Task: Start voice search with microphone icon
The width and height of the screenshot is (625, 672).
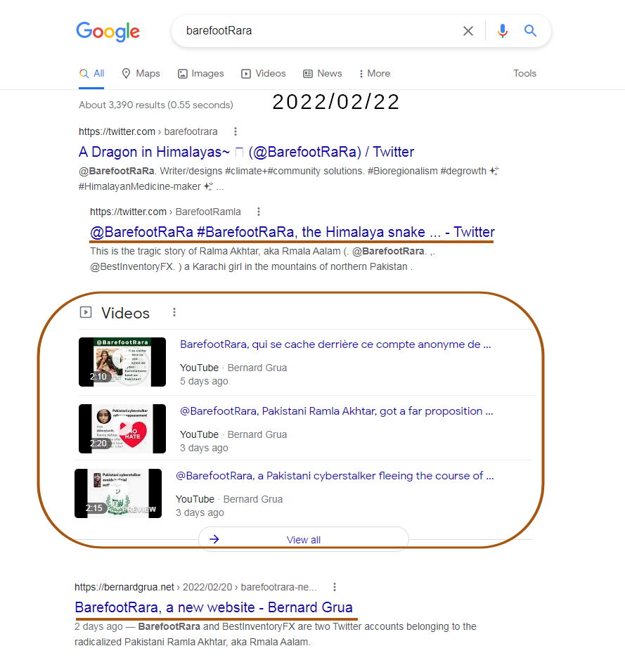Action: coord(502,31)
